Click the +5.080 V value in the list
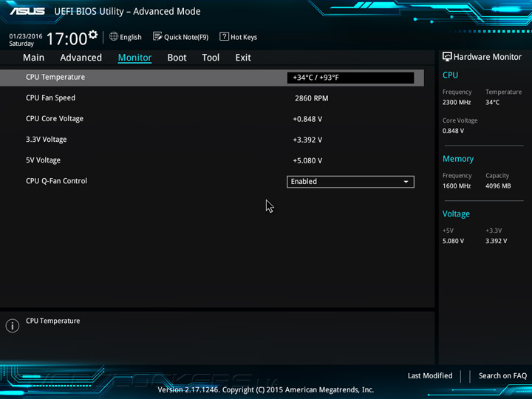 (x=307, y=160)
